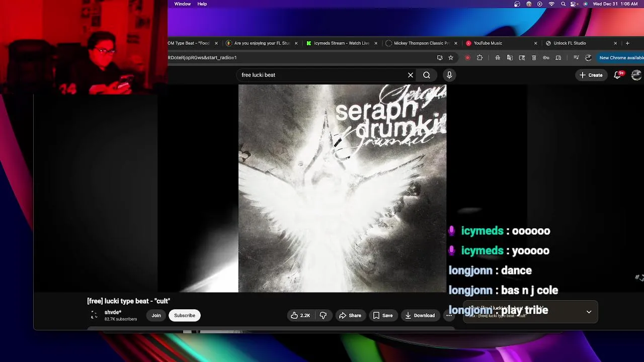Click New Chrome available update button
Image resolution: width=644 pixels, height=362 pixels.
[620, 58]
